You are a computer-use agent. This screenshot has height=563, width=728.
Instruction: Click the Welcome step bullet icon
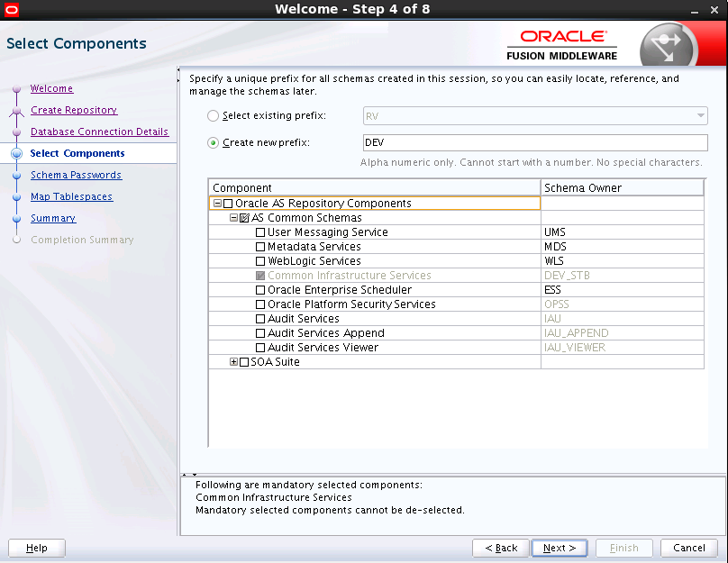pos(17,88)
